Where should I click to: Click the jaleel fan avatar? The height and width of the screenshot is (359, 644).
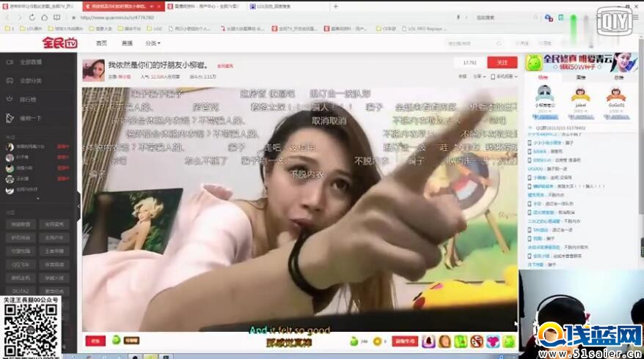pos(580,95)
